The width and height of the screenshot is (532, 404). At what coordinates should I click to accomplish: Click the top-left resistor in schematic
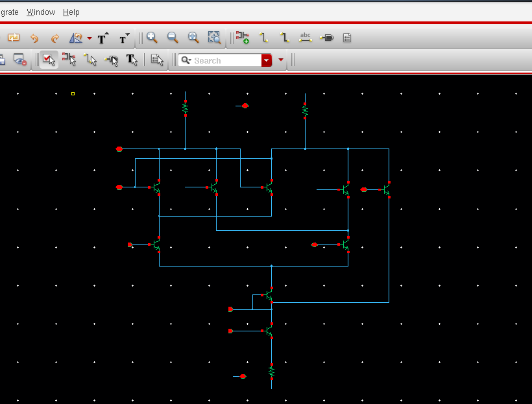click(x=185, y=108)
